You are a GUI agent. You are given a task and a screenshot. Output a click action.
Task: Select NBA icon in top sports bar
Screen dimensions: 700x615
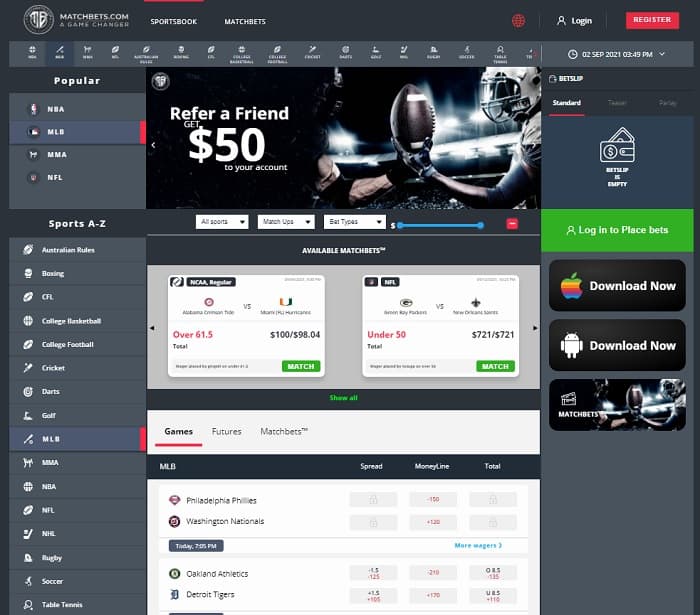32,52
